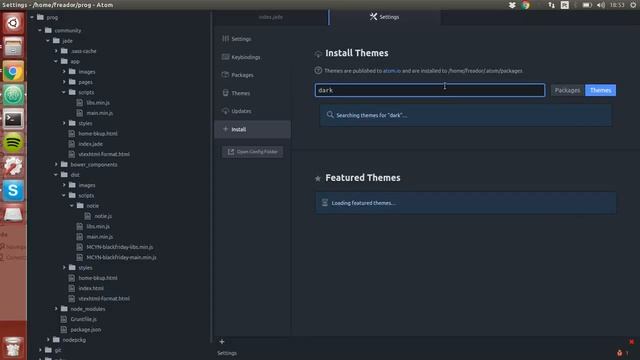
Task: Open MCYN-blackfriday-libs.min.js file
Action: click(120, 247)
